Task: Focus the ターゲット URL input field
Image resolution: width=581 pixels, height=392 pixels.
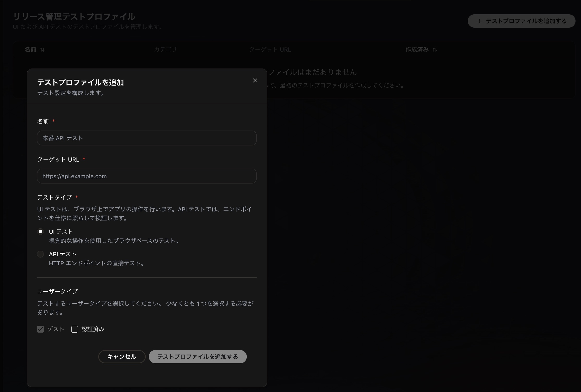Action: [147, 176]
